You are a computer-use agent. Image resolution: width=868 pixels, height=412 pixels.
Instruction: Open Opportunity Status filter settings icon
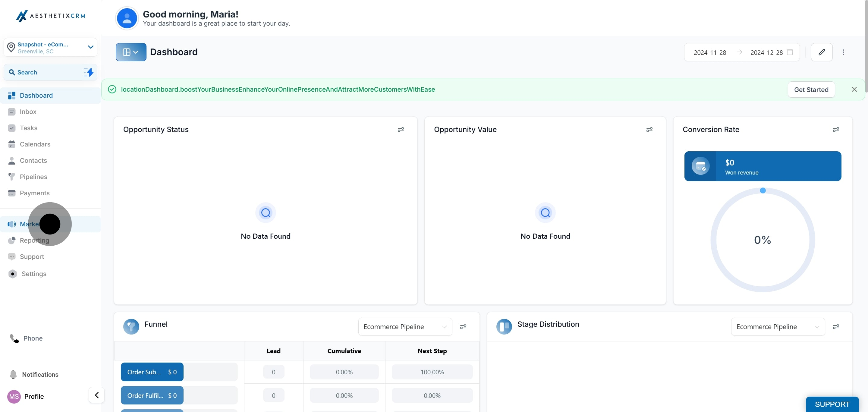(401, 130)
